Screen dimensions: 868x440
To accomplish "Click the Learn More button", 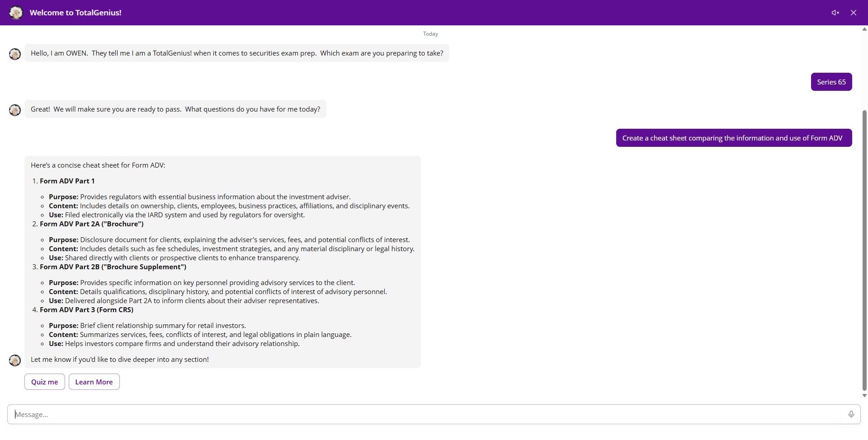I will 94,382.
